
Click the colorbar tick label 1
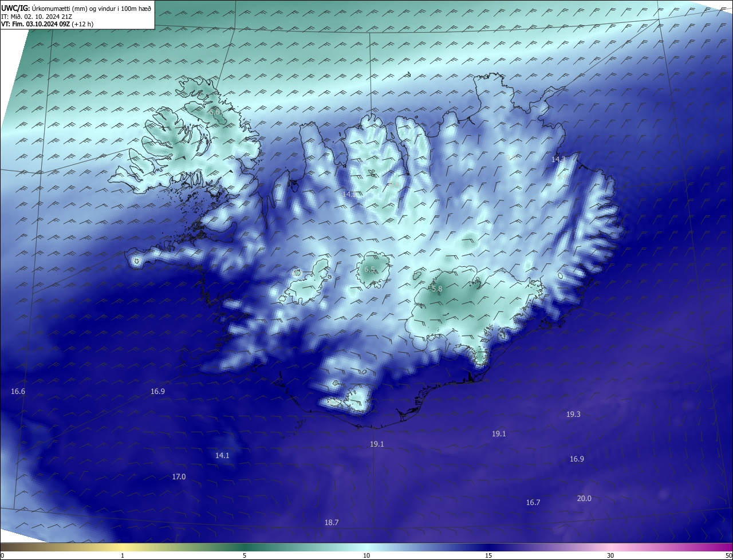(x=123, y=555)
